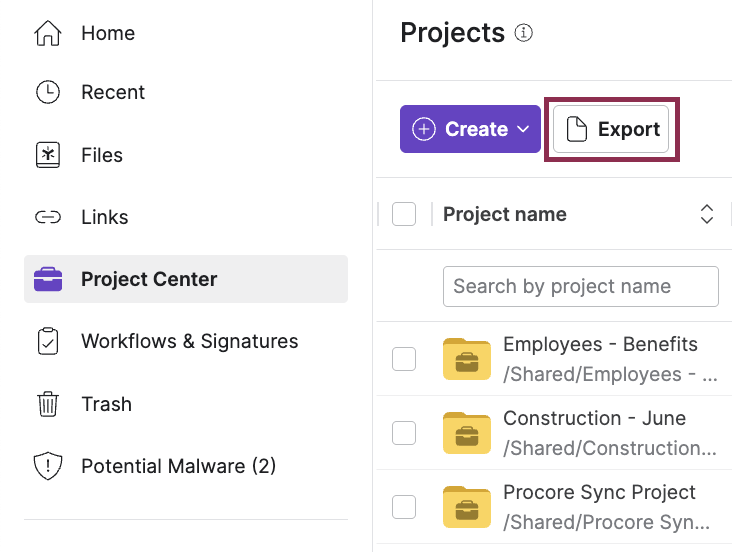Click the Procore Sync Project name
This screenshot has height=552, width=732.
click(x=599, y=492)
